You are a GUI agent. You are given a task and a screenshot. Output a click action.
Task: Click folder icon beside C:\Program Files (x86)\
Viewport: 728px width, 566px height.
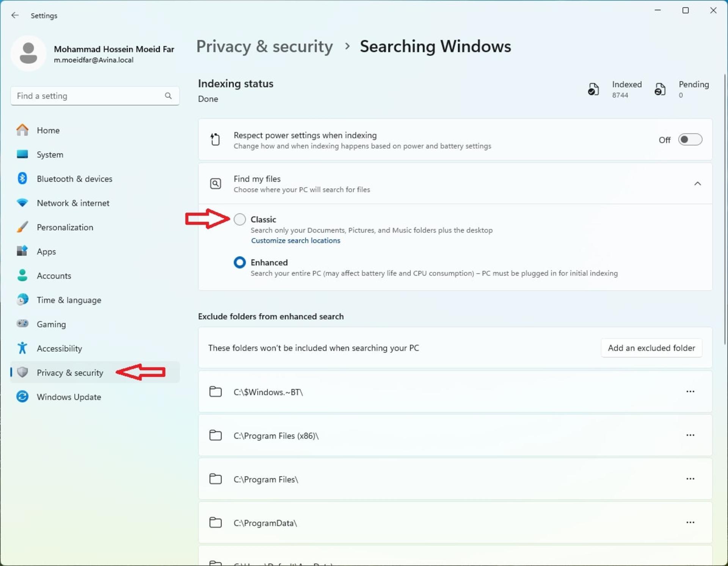click(215, 435)
